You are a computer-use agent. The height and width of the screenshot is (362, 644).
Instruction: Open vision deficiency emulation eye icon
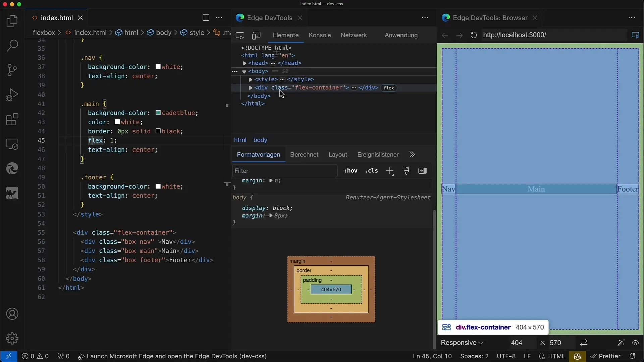(635, 343)
